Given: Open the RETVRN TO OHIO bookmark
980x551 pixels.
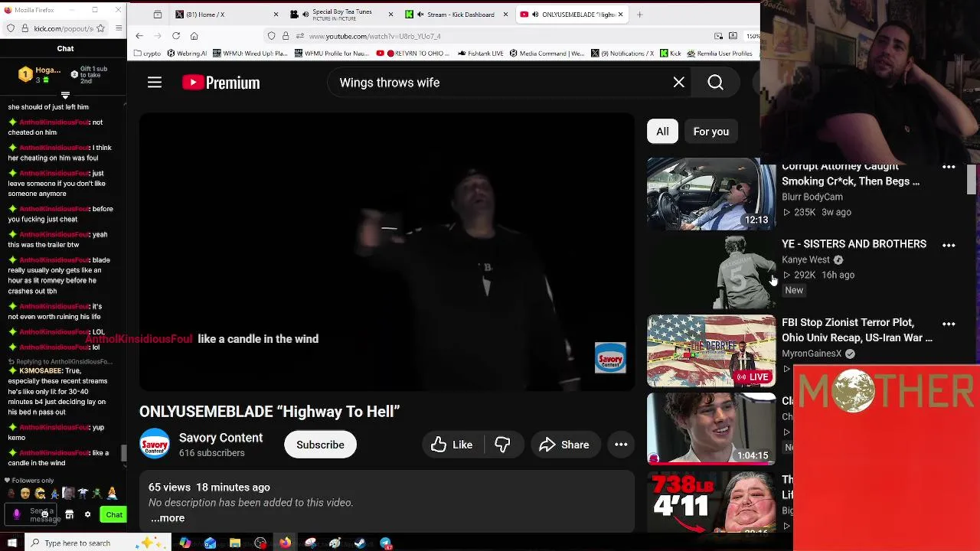Looking at the screenshot, I should click(x=413, y=54).
